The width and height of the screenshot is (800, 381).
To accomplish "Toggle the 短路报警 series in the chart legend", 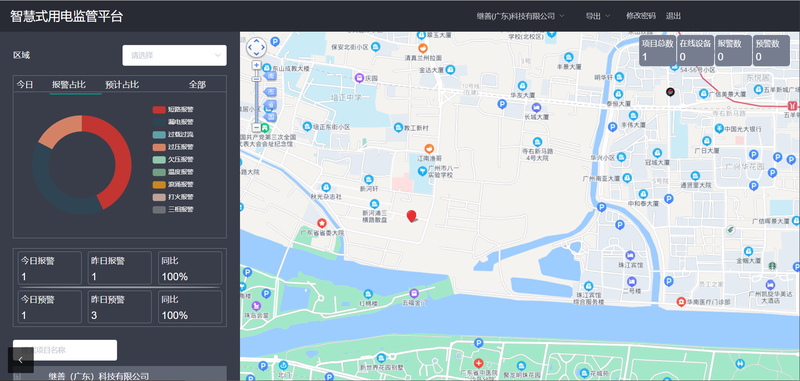I will pyautogui.click(x=173, y=110).
